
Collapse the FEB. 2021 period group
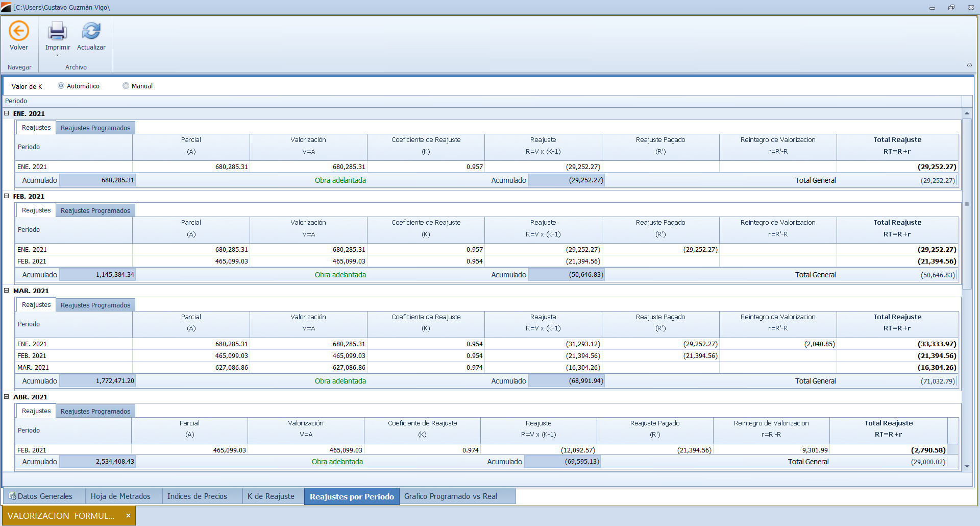[7, 196]
